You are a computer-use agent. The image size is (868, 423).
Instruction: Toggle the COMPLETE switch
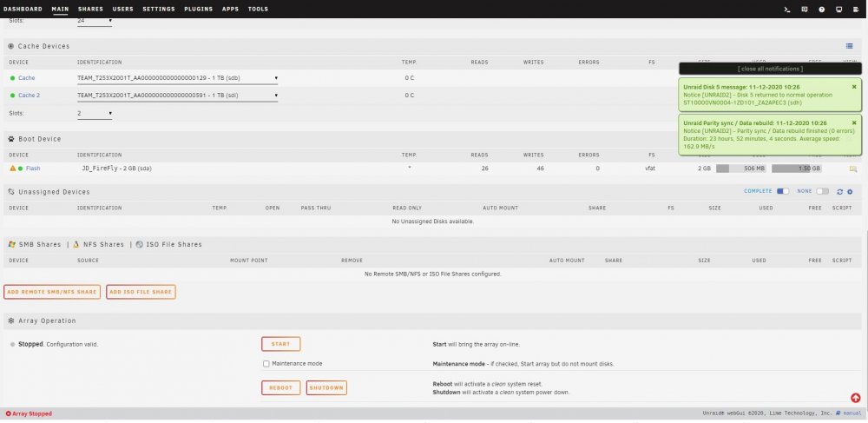click(783, 192)
